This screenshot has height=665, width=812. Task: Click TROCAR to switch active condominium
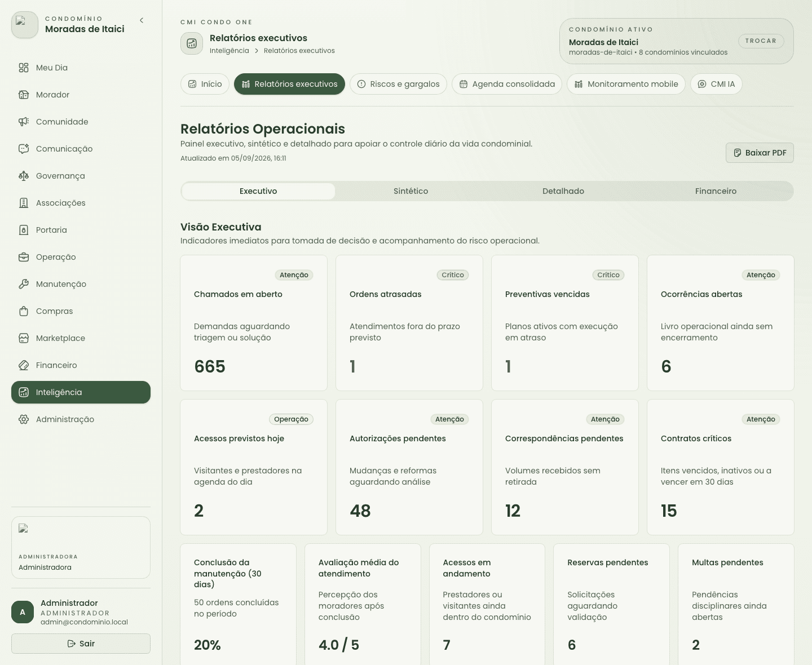pos(761,41)
